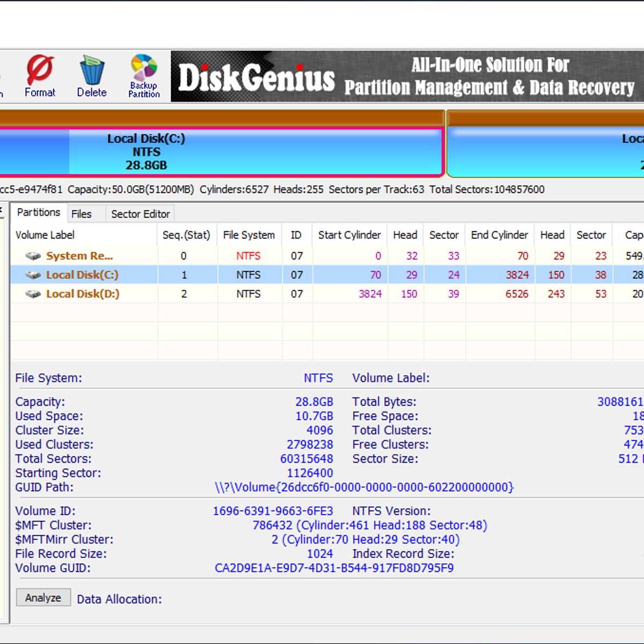This screenshot has height=644, width=644.
Task: Click the Analyze button
Action: (x=43, y=598)
